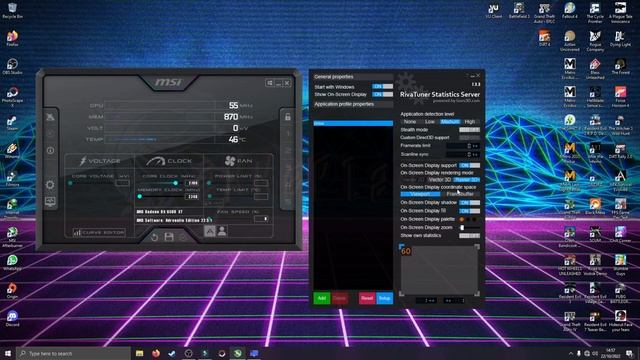Open the Afterburner hardware monitor icon
This screenshot has width=640, height=360.
[x=50, y=202]
